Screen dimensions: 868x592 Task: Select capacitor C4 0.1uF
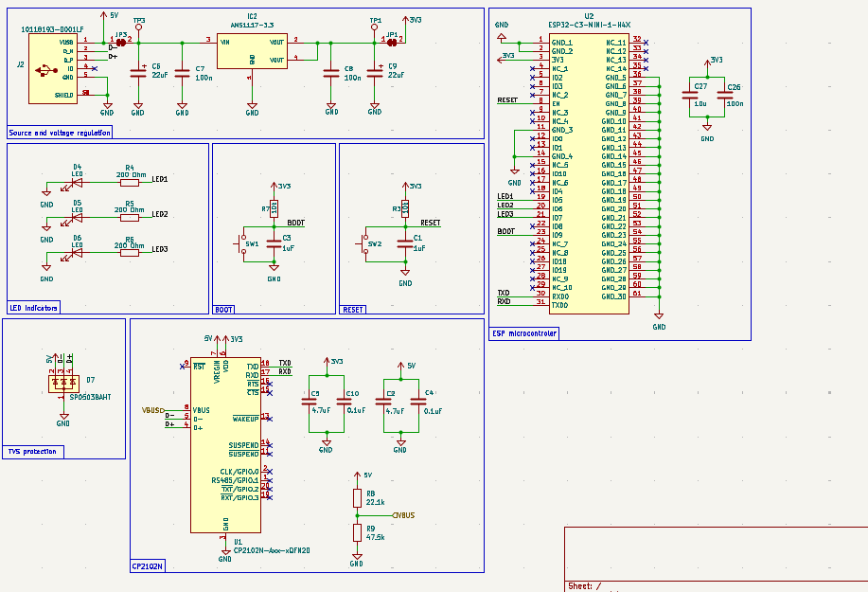pos(418,402)
